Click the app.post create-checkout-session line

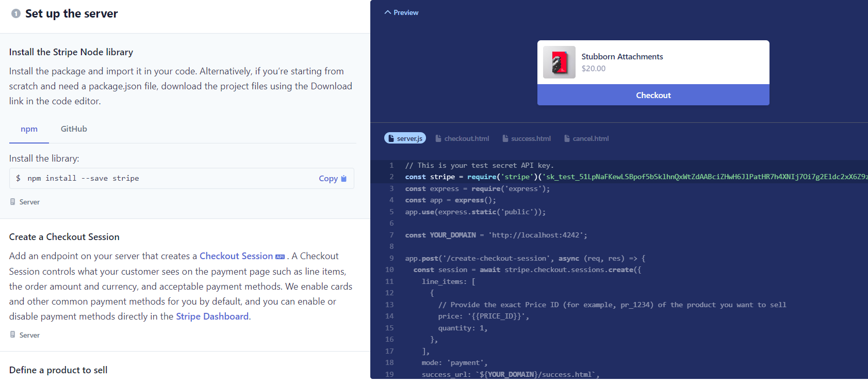point(525,259)
